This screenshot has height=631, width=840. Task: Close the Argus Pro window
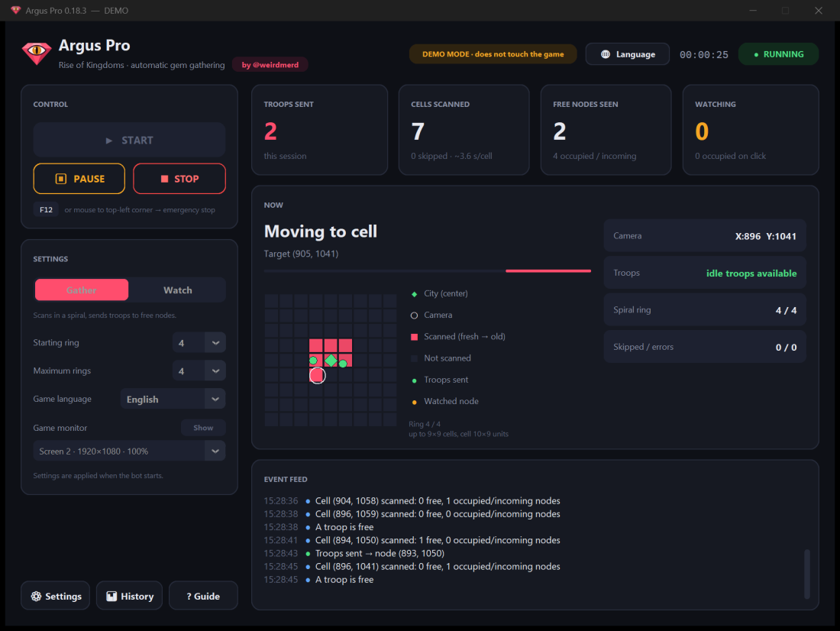[x=819, y=10]
